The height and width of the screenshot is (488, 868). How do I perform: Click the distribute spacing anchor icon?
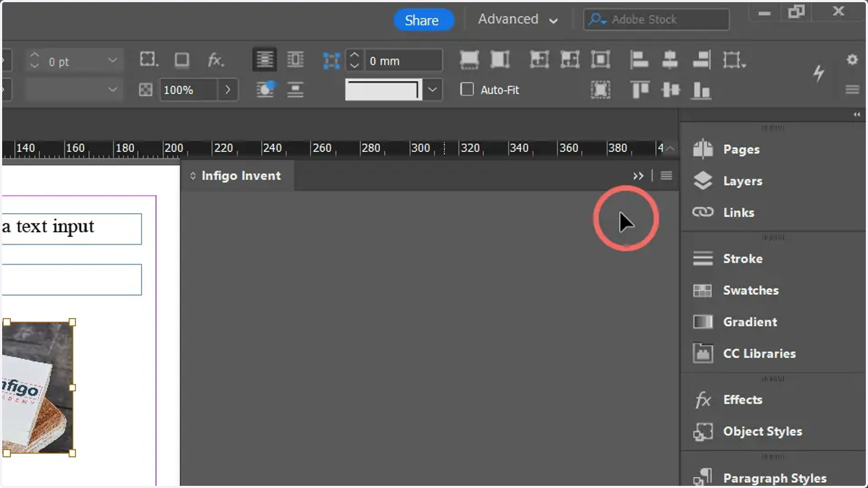pos(331,61)
